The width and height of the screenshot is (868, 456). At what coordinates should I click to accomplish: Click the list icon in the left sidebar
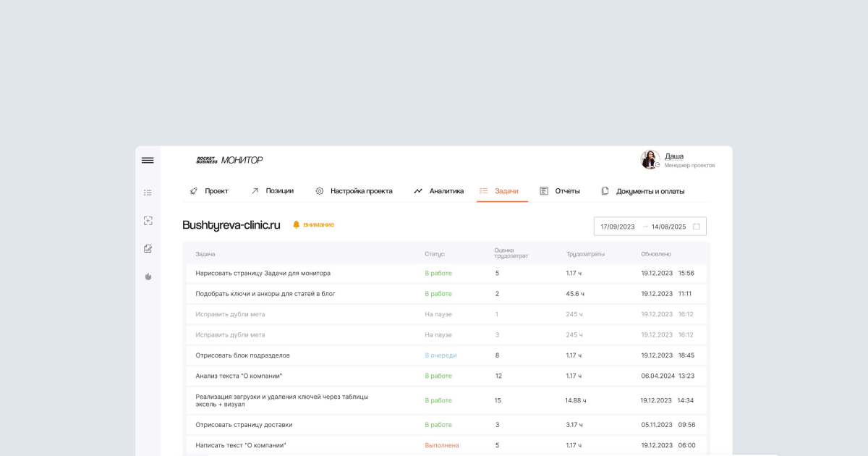[x=148, y=193]
